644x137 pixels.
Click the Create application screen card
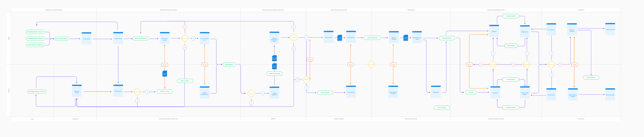coord(274,93)
